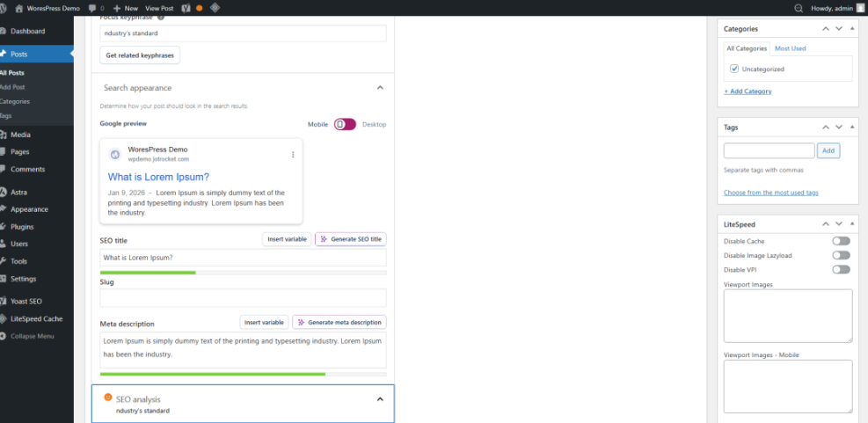Open Categories in the Posts submenu
This screenshot has width=868, height=423.
click(15, 101)
